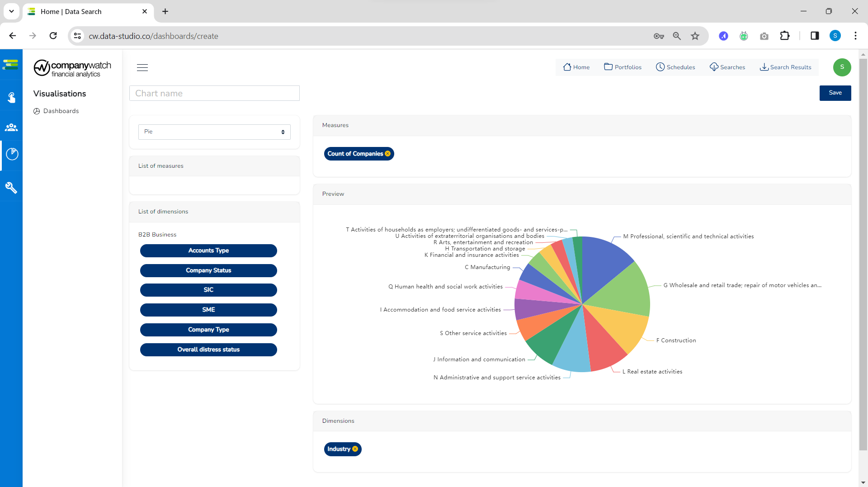868x487 pixels.
Task: Select the pie chart visualisations sidebar icon
Action: coord(11,154)
